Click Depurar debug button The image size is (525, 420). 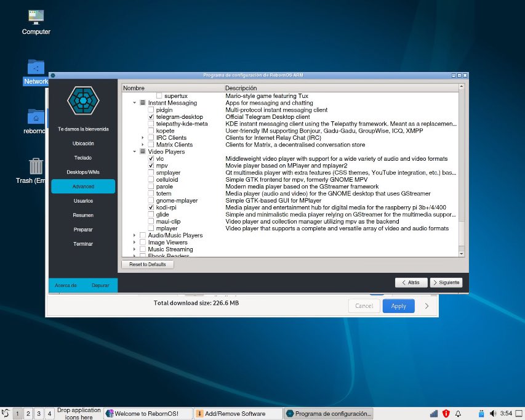click(100, 285)
